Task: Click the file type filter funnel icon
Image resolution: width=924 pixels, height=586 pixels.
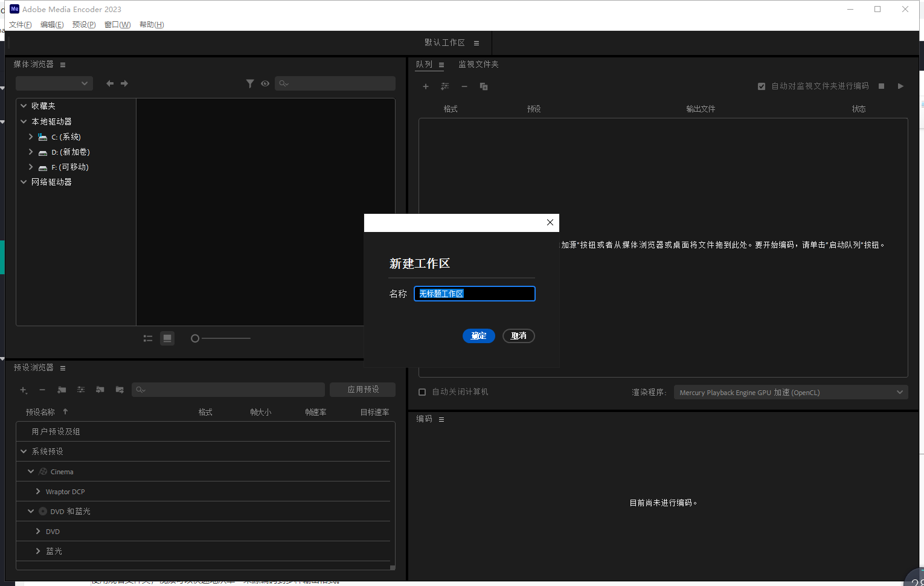Action: click(x=250, y=83)
